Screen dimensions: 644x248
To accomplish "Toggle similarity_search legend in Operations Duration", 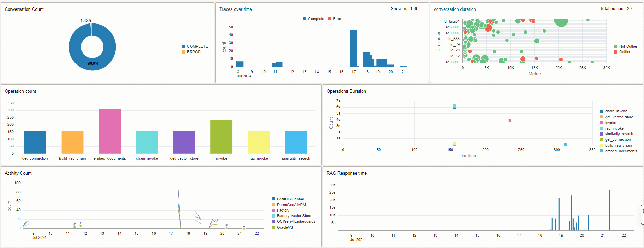I will pyautogui.click(x=616, y=134).
